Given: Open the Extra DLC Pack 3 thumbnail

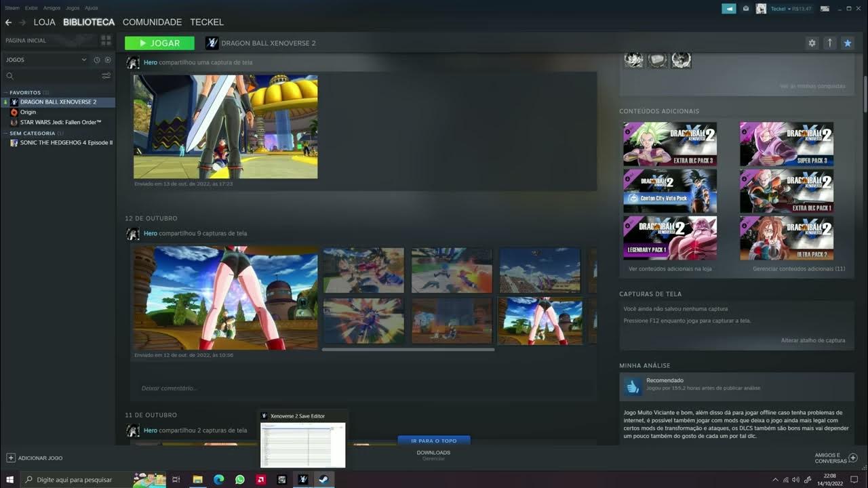Looking at the screenshot, I should pos(670,144).
